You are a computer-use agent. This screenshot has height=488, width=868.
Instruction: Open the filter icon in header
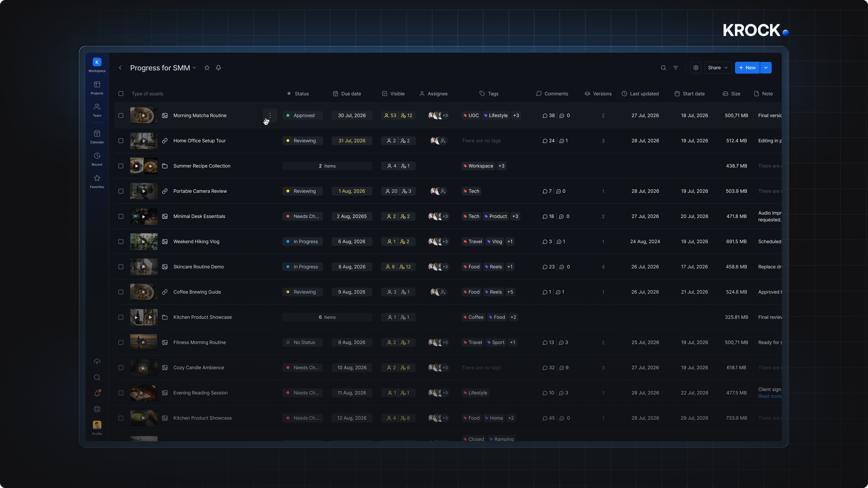coord(676,68)
